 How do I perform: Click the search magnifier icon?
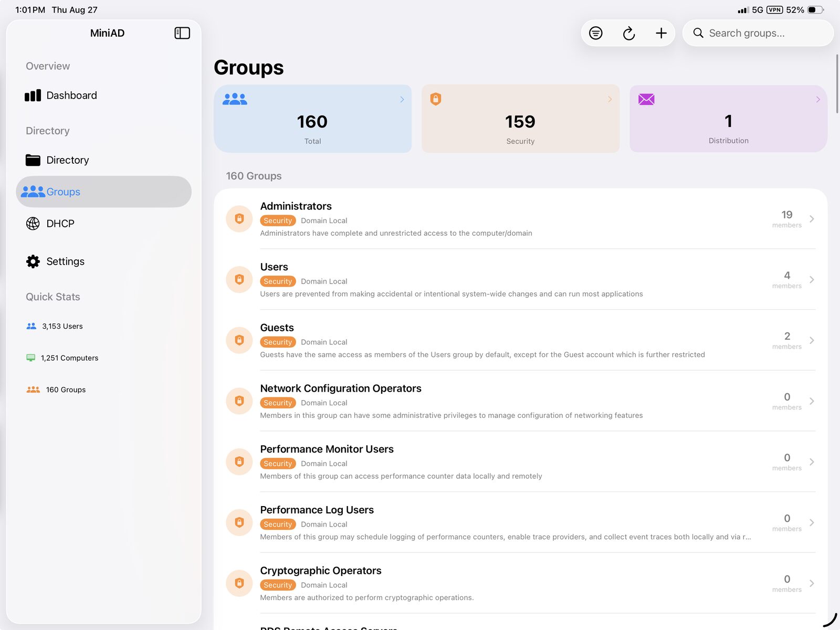698,33
